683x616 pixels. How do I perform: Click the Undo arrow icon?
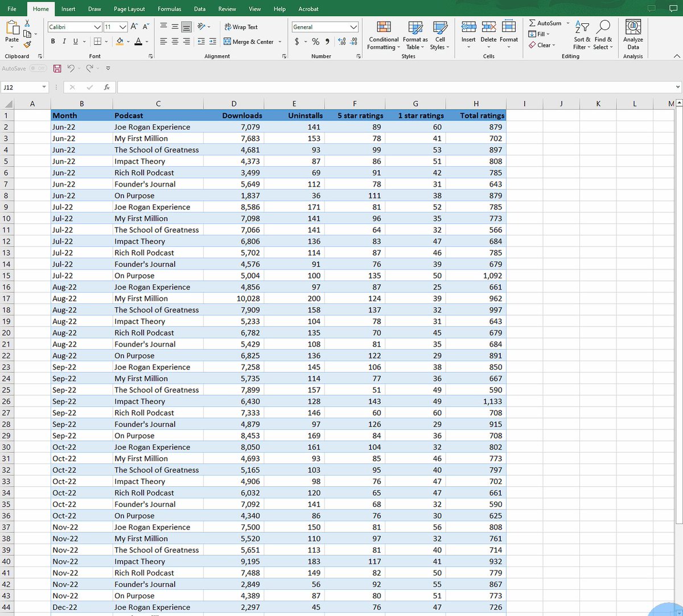coord(71,68)
